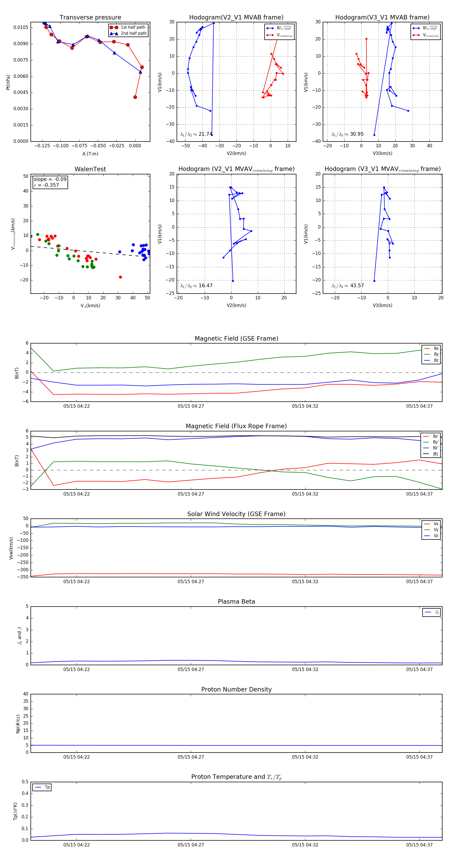Click the "Hodogram(V3_V1 MVAB frame)" title

coord(382,18)
